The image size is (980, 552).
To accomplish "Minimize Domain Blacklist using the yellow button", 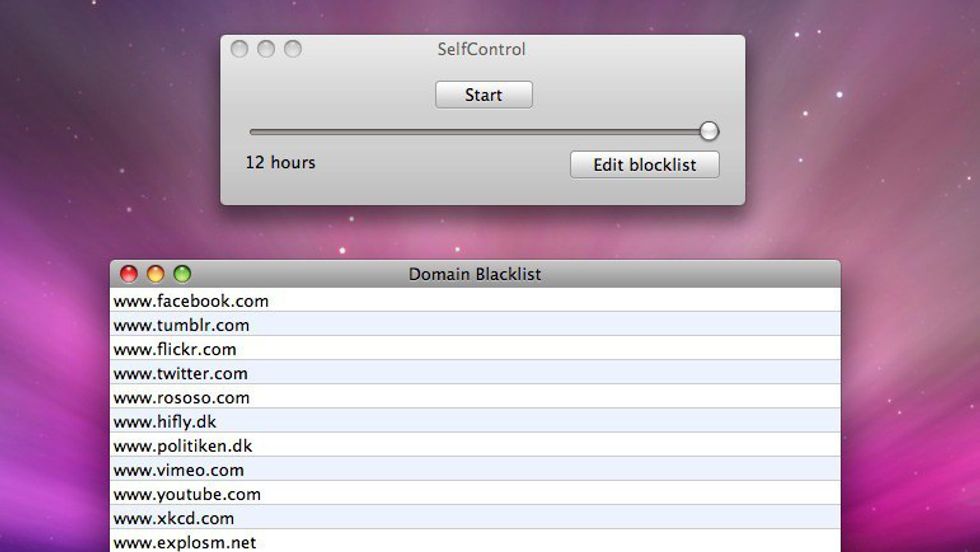I will pos(155,274).
